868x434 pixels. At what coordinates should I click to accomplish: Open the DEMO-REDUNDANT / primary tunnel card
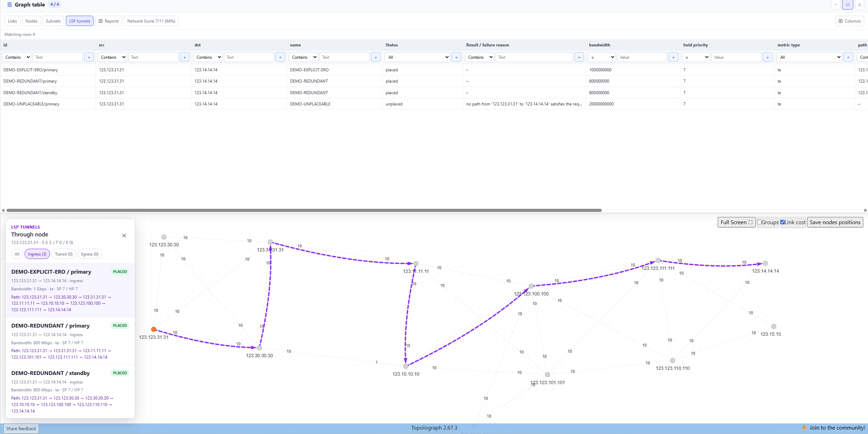[x=70, y=341]
